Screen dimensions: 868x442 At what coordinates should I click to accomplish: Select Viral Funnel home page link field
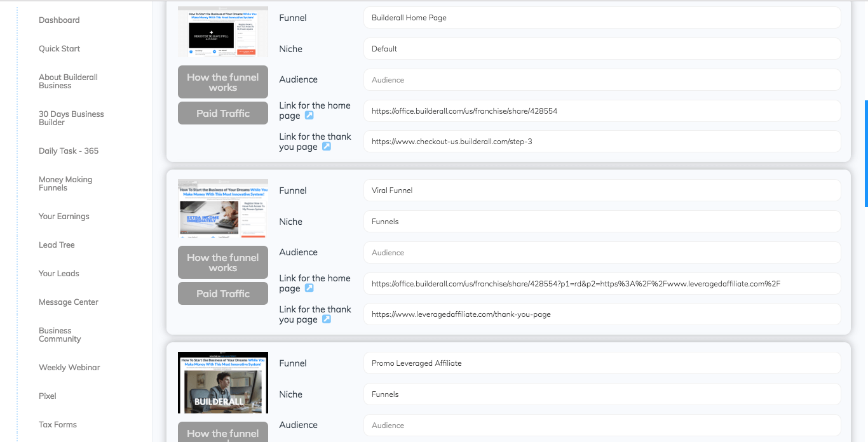click(602, 284)
